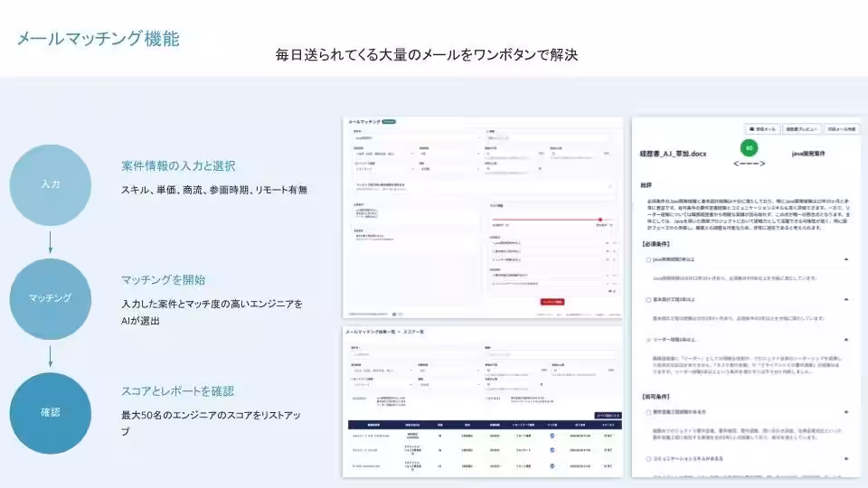Open report icon in first score table row
868x488 pixels.
point(552,436)
